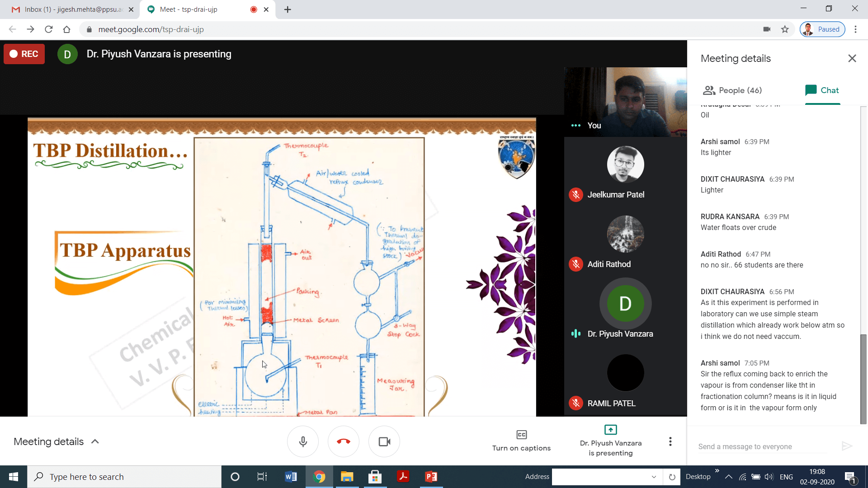Click the browser forward arrow
Screen dimensions: 868x488
[30, 29]
